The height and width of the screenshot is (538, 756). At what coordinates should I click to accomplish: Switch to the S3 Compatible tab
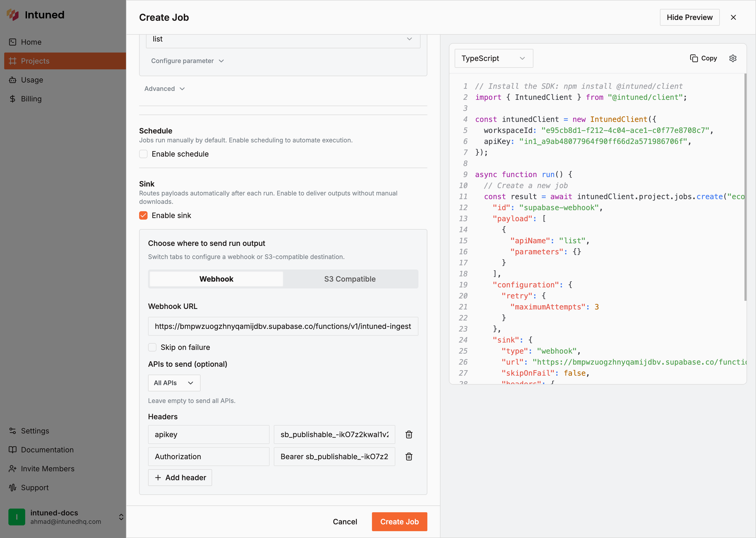pyautogui.click(x=350, y=279)
